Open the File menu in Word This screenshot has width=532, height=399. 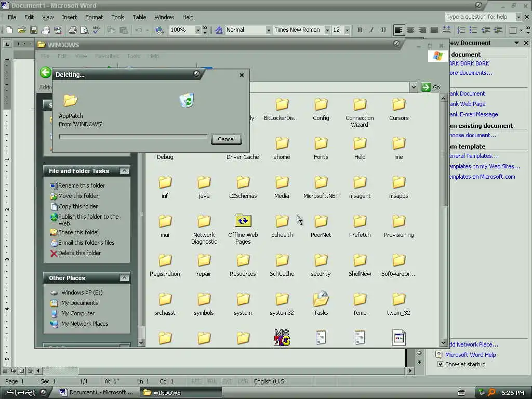pos(12,17)
